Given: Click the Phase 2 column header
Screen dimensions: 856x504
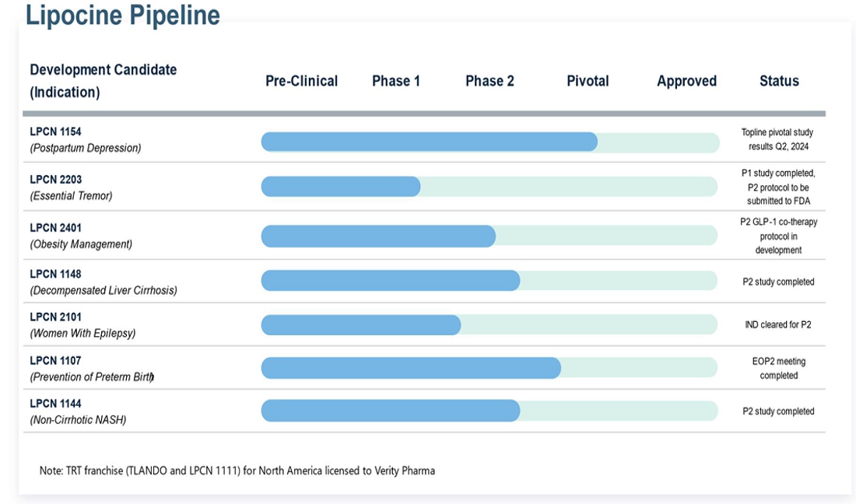Looking at the screenshot, I should point(489,81).
